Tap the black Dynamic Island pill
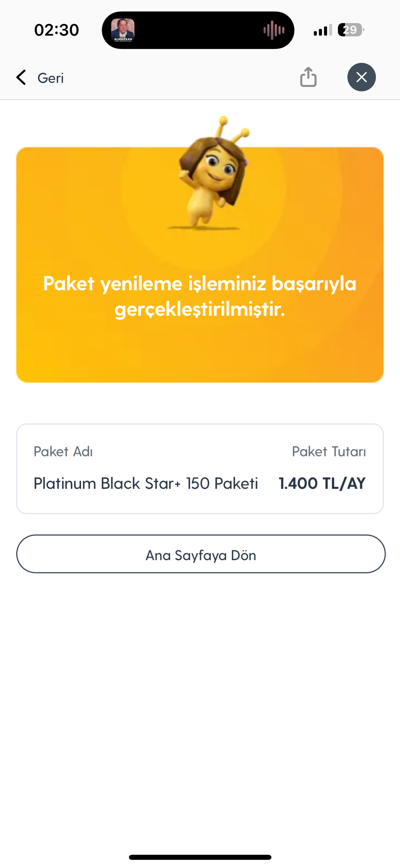This screenshot has height=868, width=400. click(198, 30)
